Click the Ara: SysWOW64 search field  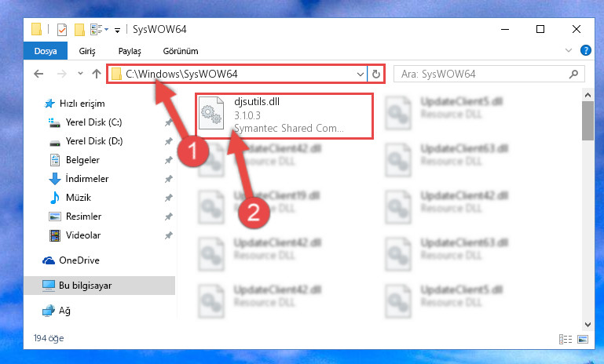484,74
